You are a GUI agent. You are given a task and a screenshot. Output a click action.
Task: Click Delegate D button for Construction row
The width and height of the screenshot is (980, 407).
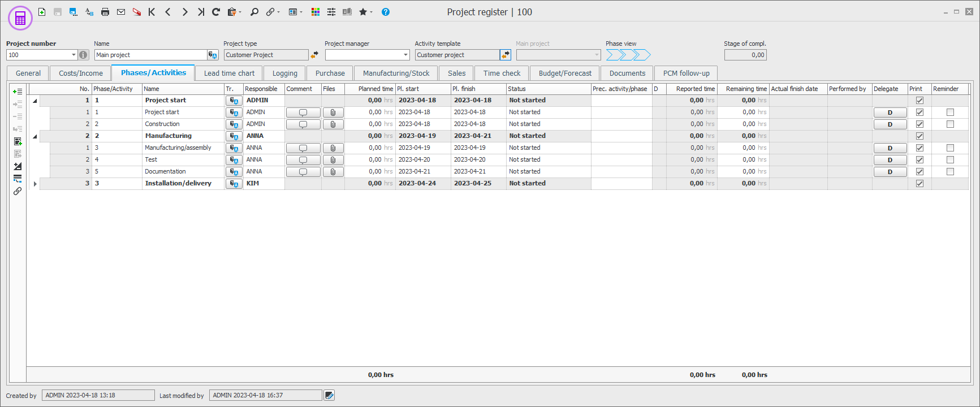(890, 124)
